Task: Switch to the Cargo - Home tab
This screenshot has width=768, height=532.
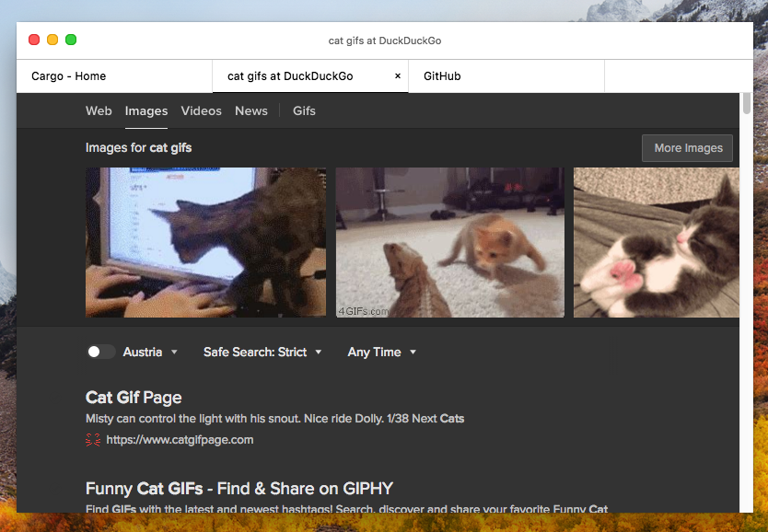Action: [114, 75]
